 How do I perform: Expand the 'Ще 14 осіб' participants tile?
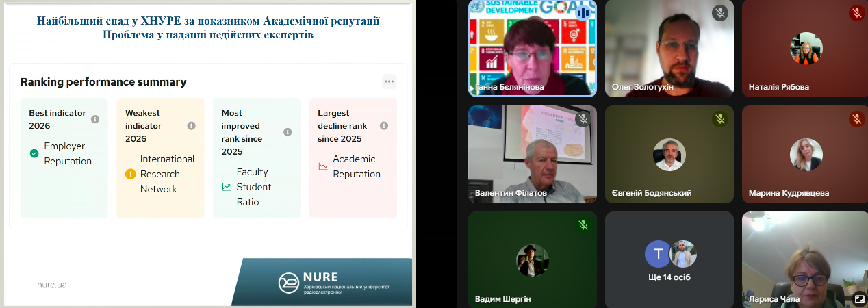pos(669,259)
